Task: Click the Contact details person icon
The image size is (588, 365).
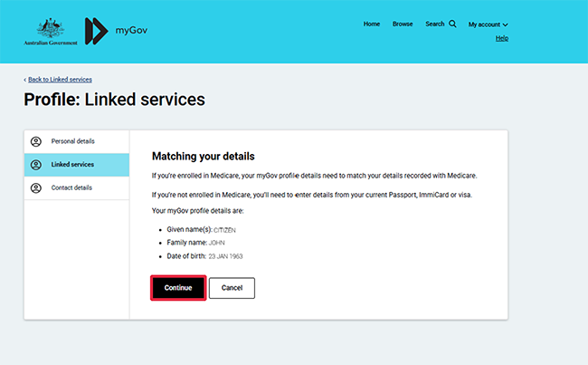Action: (36, 188)
